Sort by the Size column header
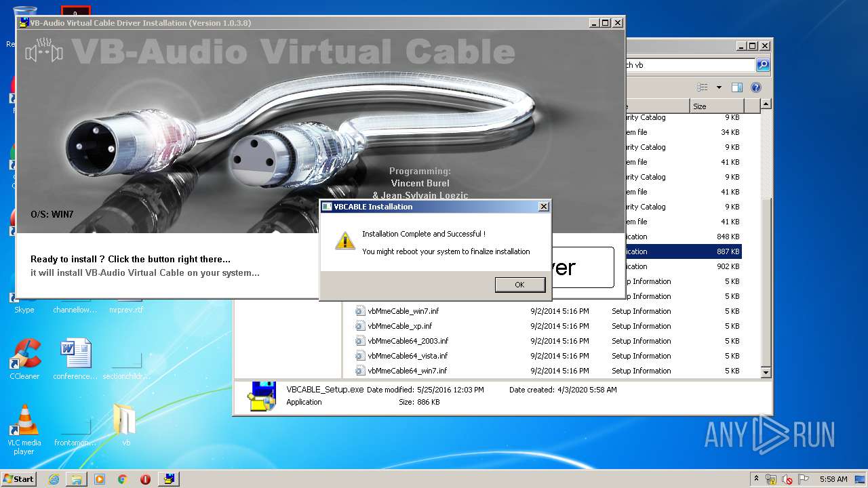The height and width of the screenshot is (488, 868). click(717, 106)
